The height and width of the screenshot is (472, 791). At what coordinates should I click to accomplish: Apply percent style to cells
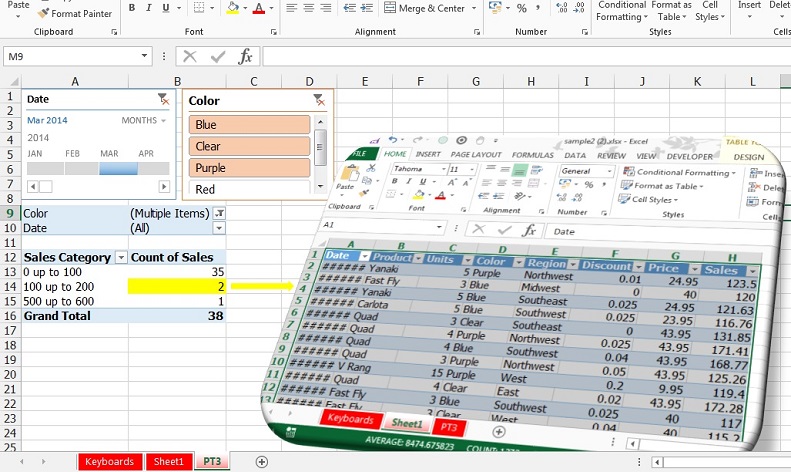pyautogui.click(x=521, y=8)
